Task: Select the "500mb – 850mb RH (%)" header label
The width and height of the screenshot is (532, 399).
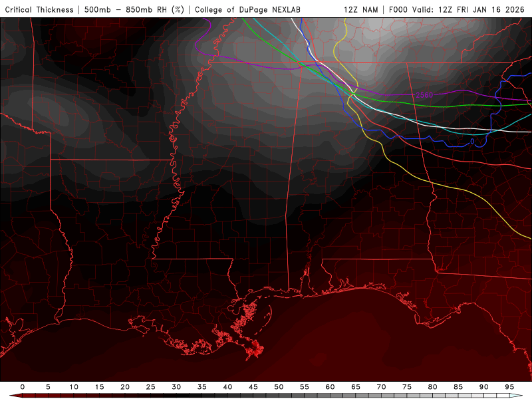Action: tap(134, 10)
